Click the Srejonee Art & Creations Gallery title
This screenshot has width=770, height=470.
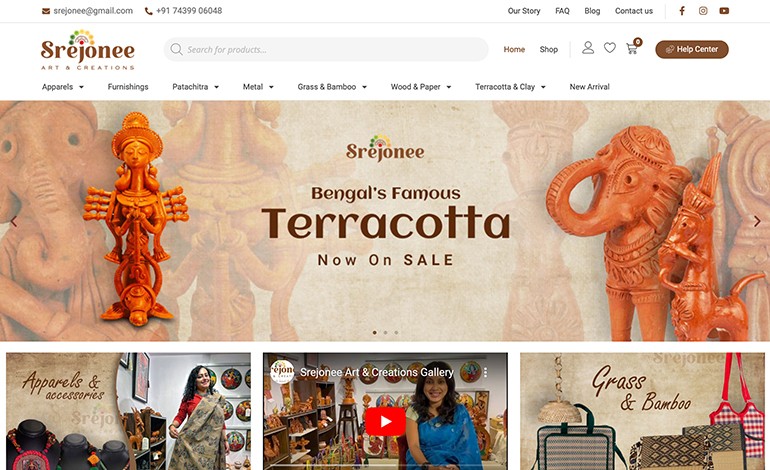(377, 372)
